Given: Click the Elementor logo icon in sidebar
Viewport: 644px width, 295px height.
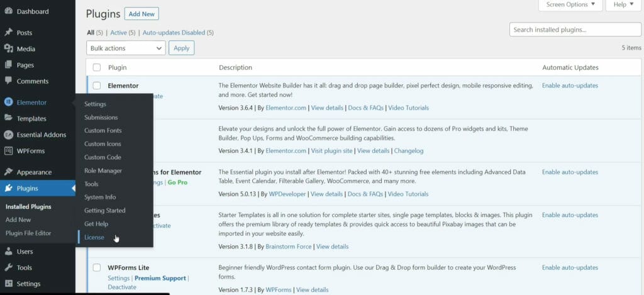Looking at the screenshot, I should 9,103.
